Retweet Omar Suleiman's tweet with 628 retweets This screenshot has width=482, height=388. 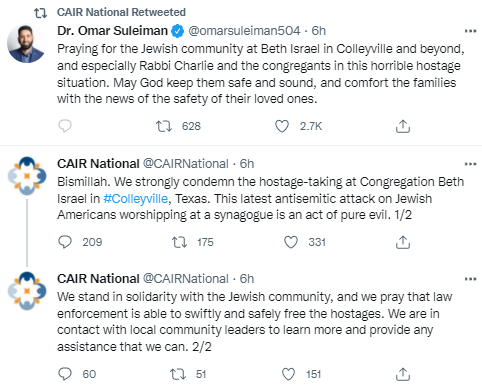click(164, 126)
